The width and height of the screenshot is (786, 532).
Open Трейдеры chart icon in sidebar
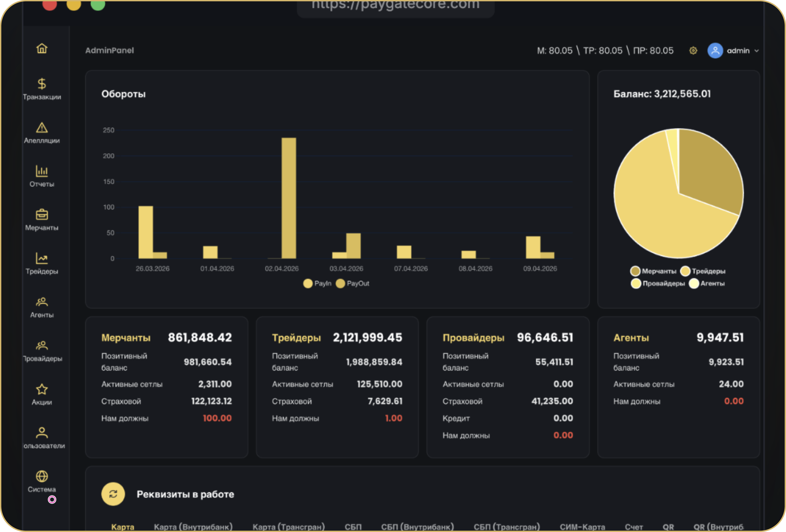point(42,258)
